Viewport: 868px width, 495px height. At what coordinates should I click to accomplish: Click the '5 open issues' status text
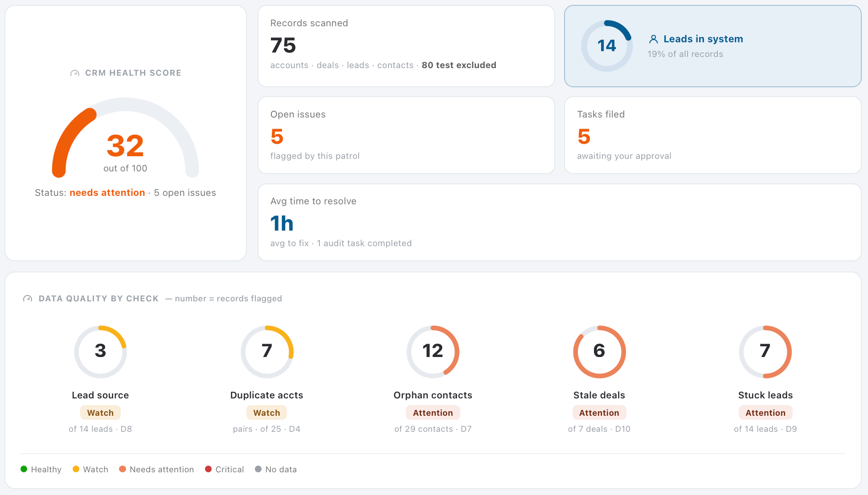click(x=185, y=193)
